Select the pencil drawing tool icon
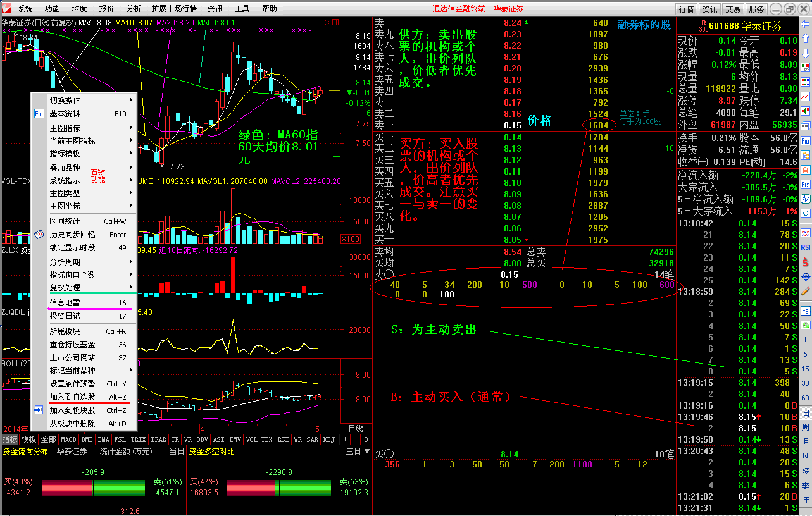 (x=806, y=292)
